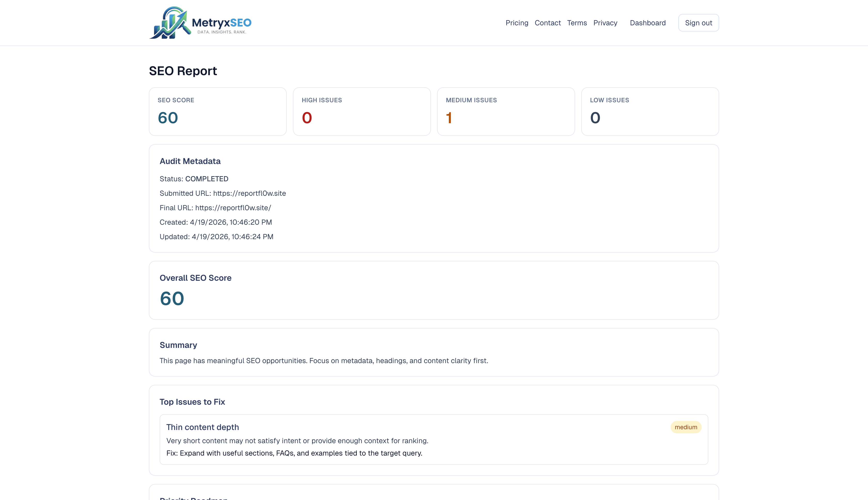This screenshot has width=868, height=500.
Task: Open the Privacy page
Action: tap(605, 23)
